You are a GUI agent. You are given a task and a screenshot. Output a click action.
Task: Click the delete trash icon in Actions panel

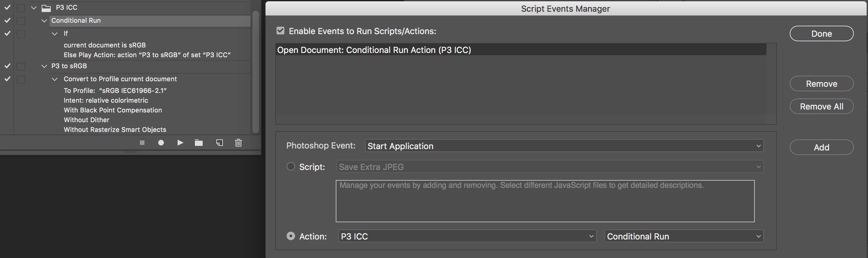coord(238,143)
